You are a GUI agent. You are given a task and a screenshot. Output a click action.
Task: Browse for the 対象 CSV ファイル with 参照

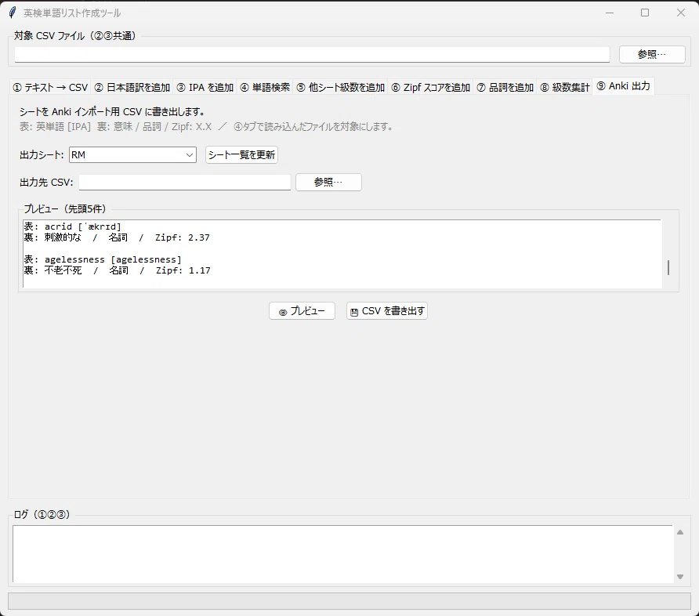[652, 54]
